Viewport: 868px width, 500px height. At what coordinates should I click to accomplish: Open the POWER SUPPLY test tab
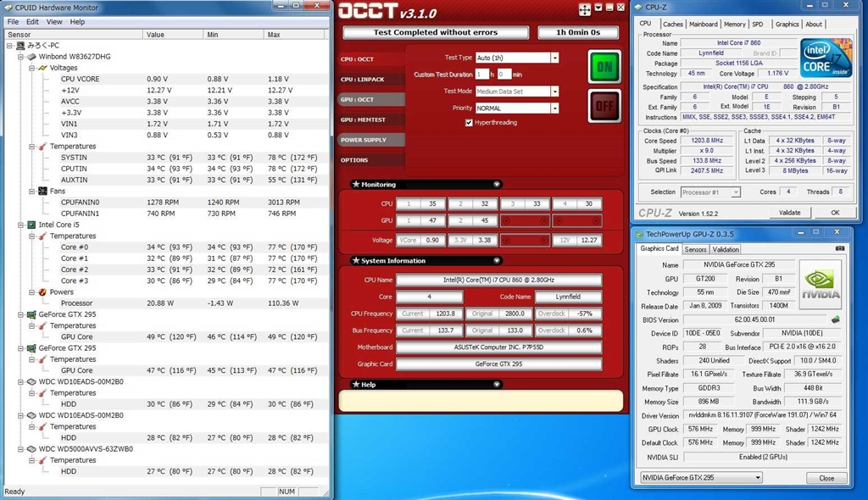point(371,140)
